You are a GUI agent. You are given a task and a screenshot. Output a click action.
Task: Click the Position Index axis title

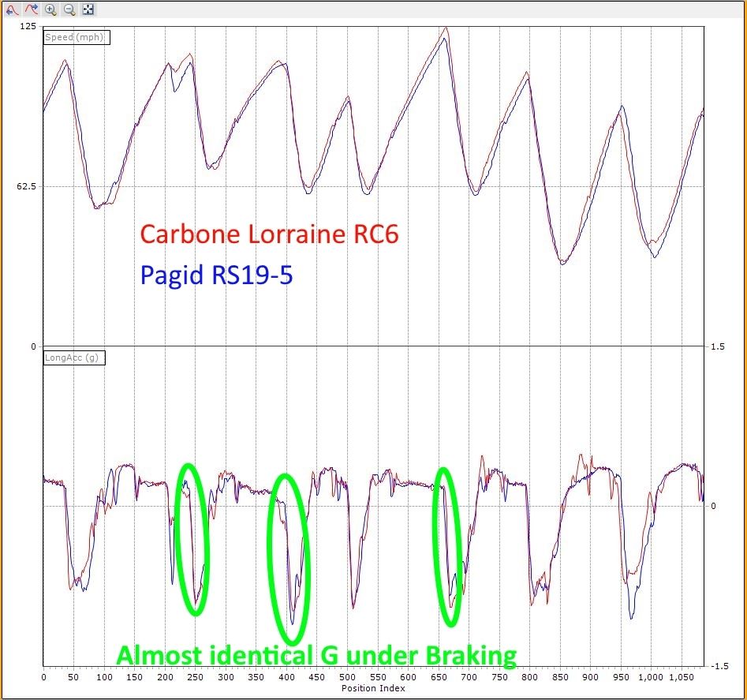373,688
